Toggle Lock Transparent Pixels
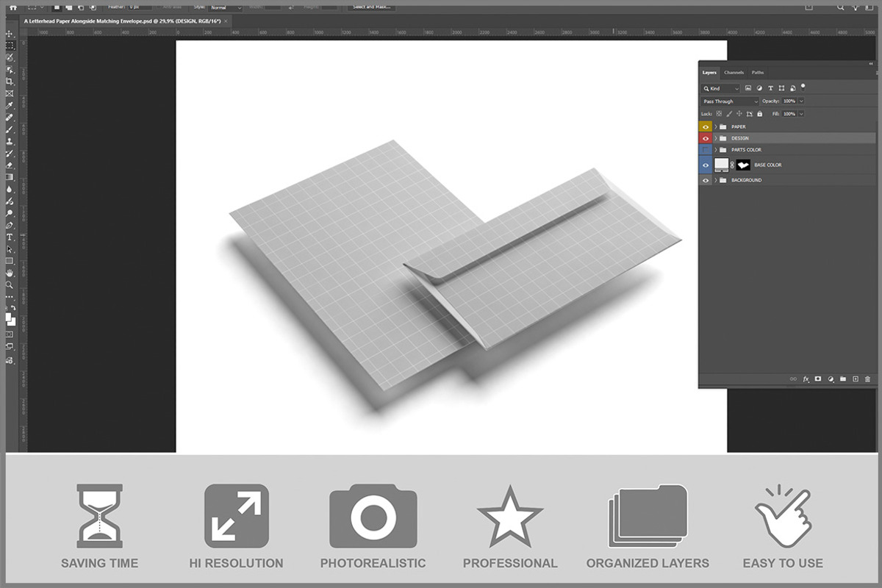 pyautogui.click(x=719, y=114)
